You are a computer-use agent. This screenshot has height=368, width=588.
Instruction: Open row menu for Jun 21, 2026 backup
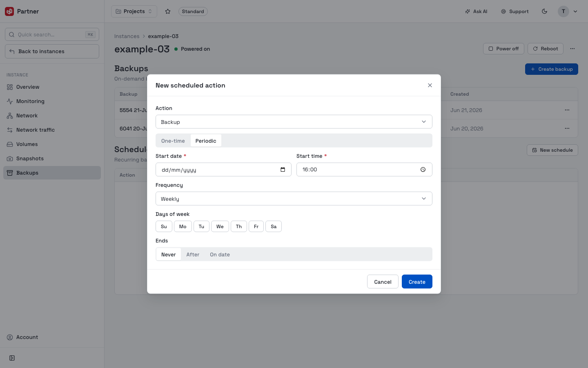[567, 110]
